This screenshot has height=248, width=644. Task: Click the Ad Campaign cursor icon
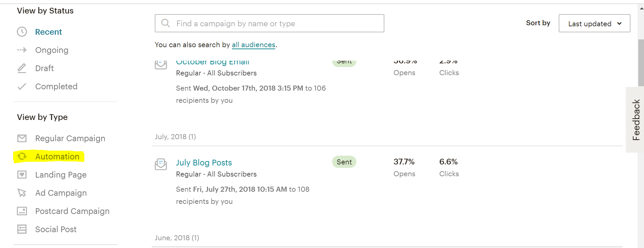pyautogui.click(x=22, y=193)
